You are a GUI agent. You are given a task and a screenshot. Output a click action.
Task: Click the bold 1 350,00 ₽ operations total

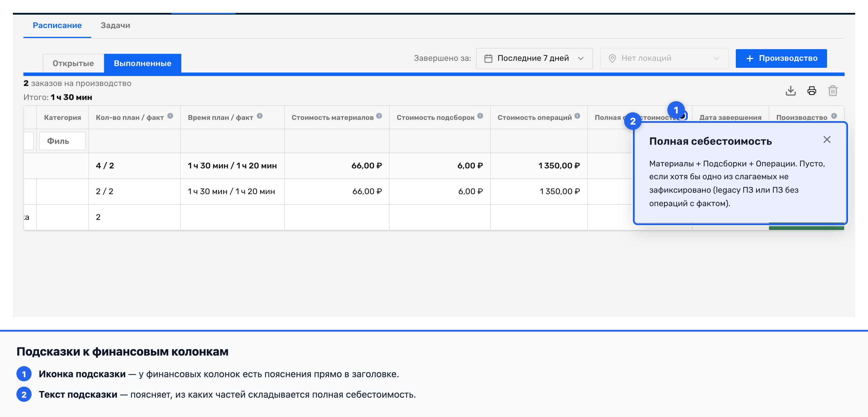point(559,166)
